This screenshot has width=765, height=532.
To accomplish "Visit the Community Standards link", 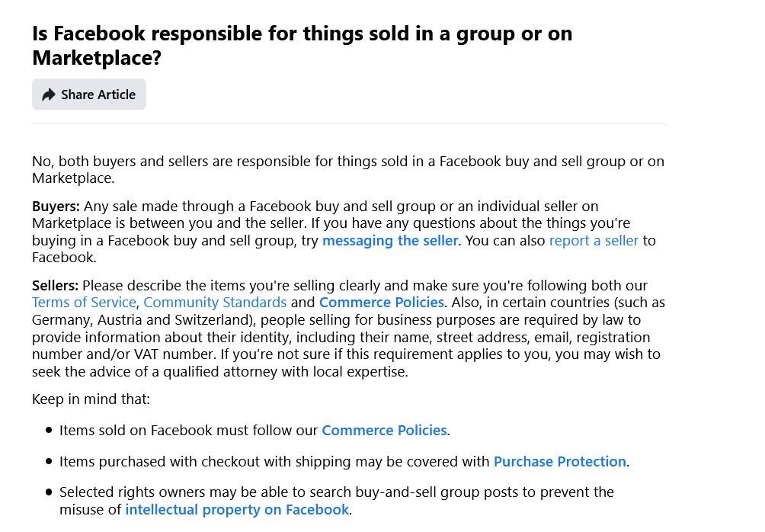I will coord(215,303).
